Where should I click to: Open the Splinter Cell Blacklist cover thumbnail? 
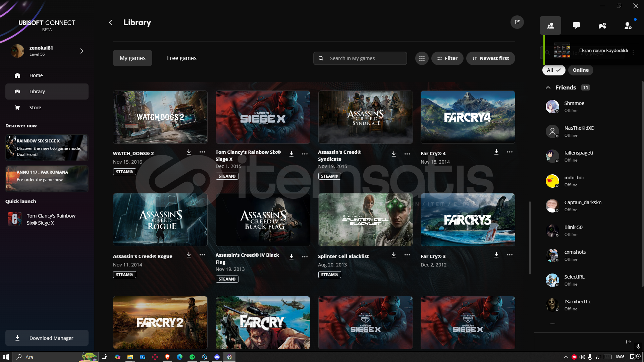tap(365, 220)
